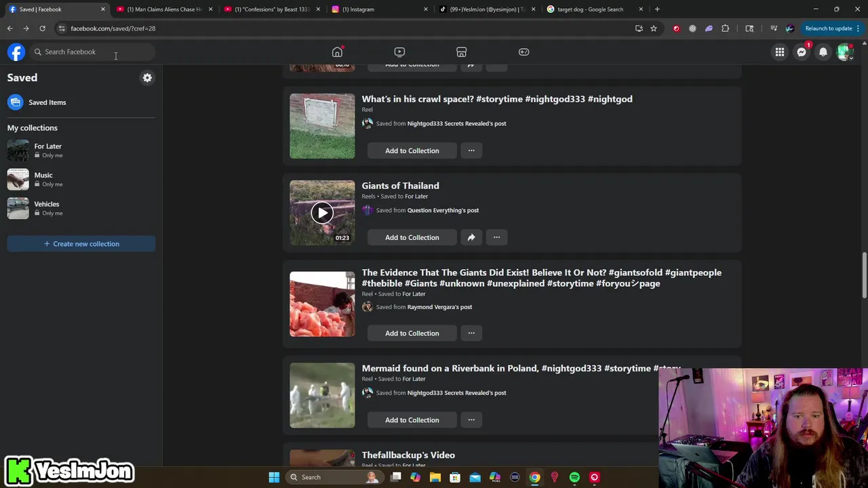Click the page vertical scrollbar thumb
868x488 pixels.
(x=864, y=274)
